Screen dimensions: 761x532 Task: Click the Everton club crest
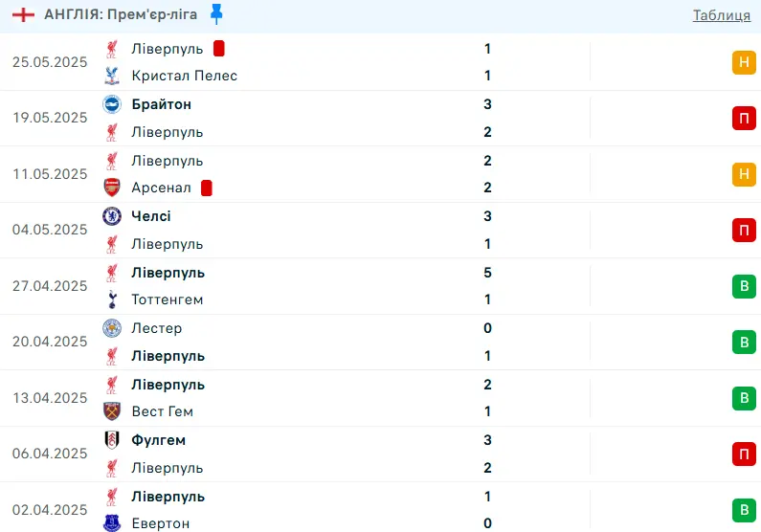click(x=112, y=523)
